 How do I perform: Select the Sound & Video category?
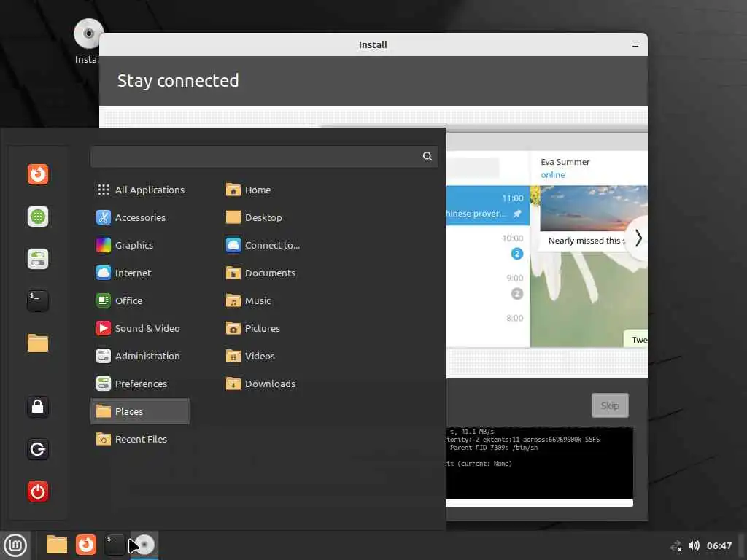coord(140,328)
